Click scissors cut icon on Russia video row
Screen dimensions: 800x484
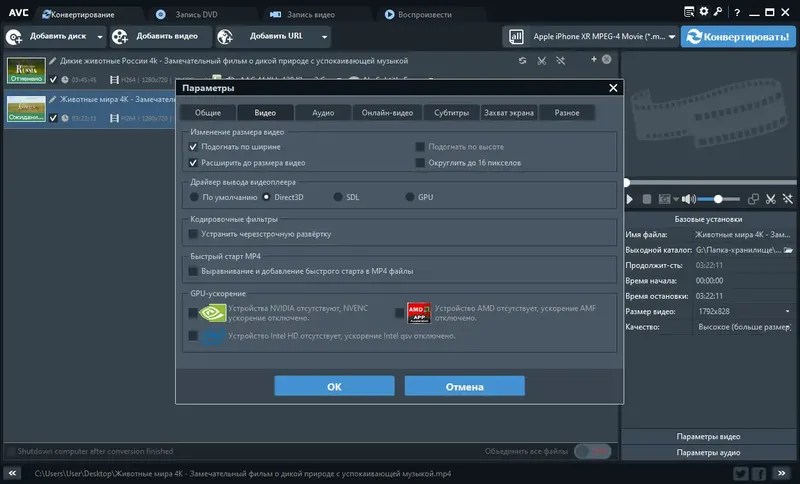[542, 61]
